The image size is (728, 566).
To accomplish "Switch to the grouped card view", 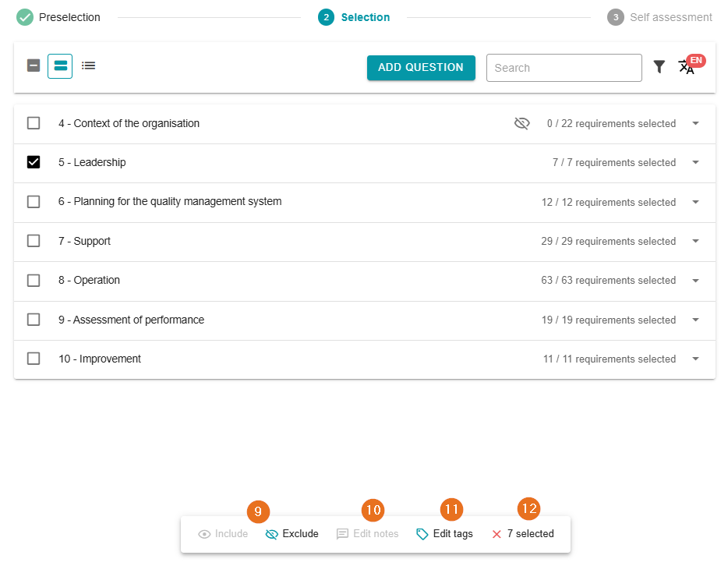I will coord(60,66).
